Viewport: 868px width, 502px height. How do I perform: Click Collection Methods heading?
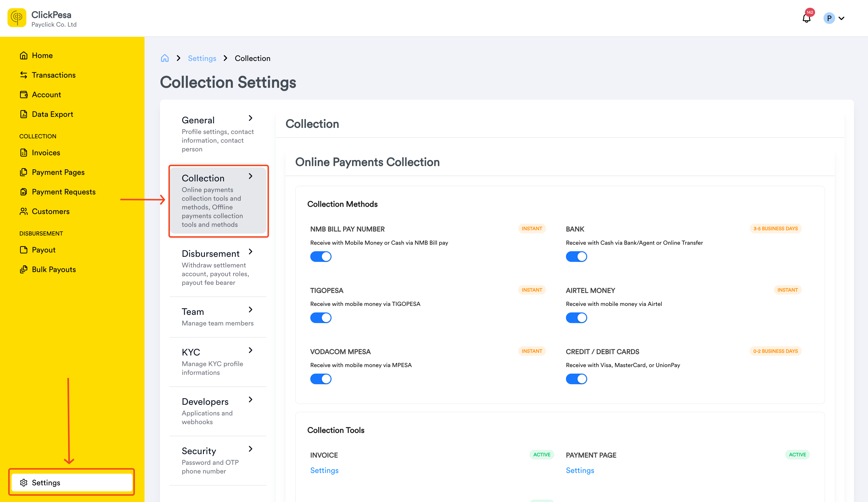coord(342,204)
